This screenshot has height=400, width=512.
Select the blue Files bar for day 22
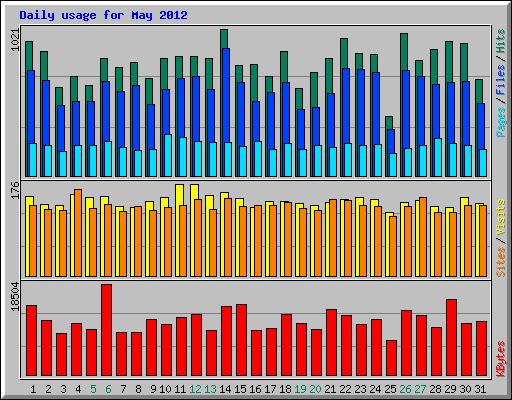coord(346,106)
